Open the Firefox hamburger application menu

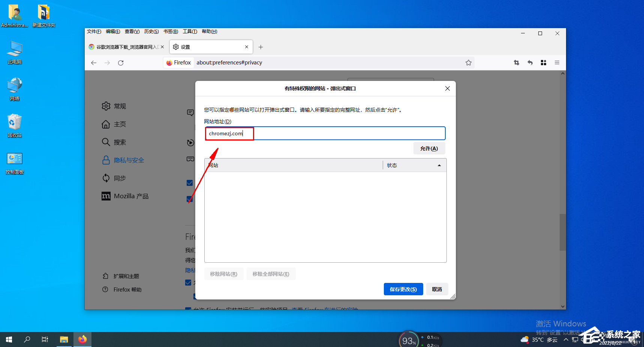click(x=557, y=63)
